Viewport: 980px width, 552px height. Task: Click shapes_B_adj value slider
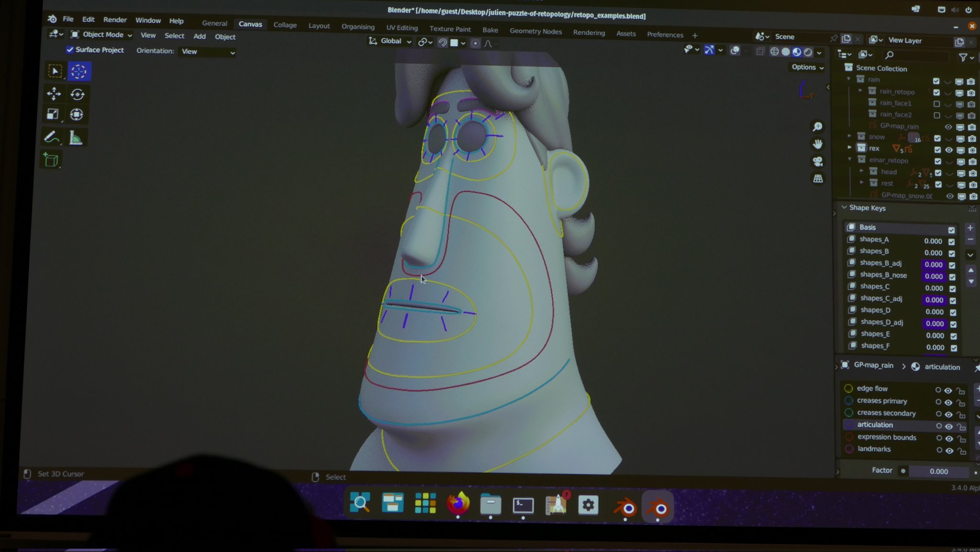(x=933, y=265)
